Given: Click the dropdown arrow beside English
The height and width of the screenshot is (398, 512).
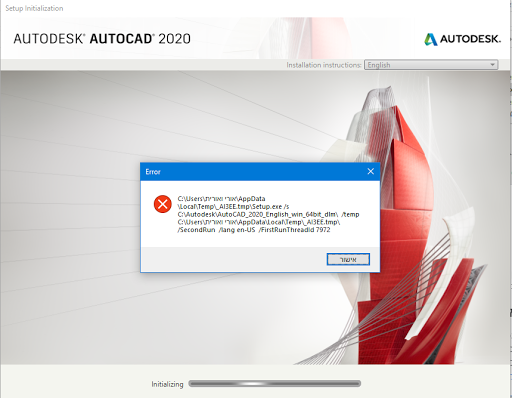Looking at the screenshot, I should click(x=492, y=65).
